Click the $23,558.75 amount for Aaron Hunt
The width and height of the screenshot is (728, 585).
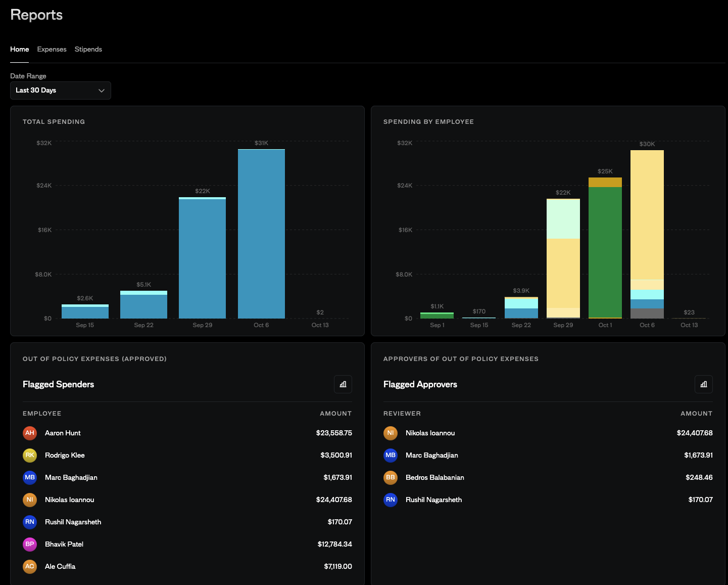tap(334, 433)
